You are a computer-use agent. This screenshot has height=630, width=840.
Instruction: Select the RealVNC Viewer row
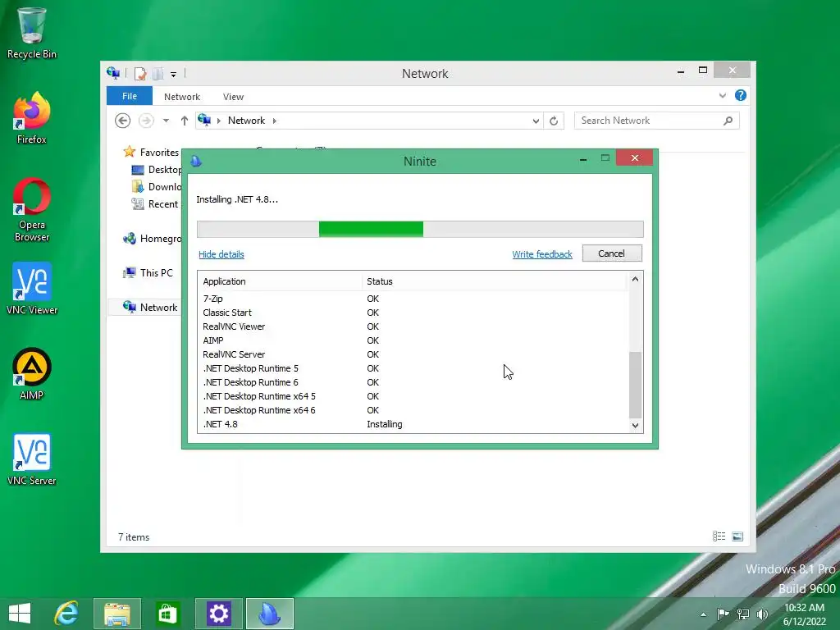pyautogui.click(x=413, y=326)
